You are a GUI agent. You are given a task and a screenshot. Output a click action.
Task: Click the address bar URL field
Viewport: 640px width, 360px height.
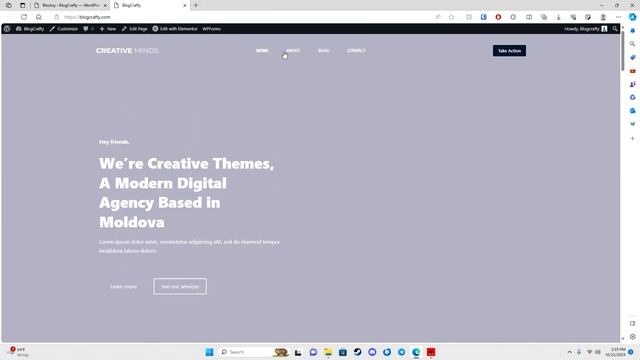245,17
